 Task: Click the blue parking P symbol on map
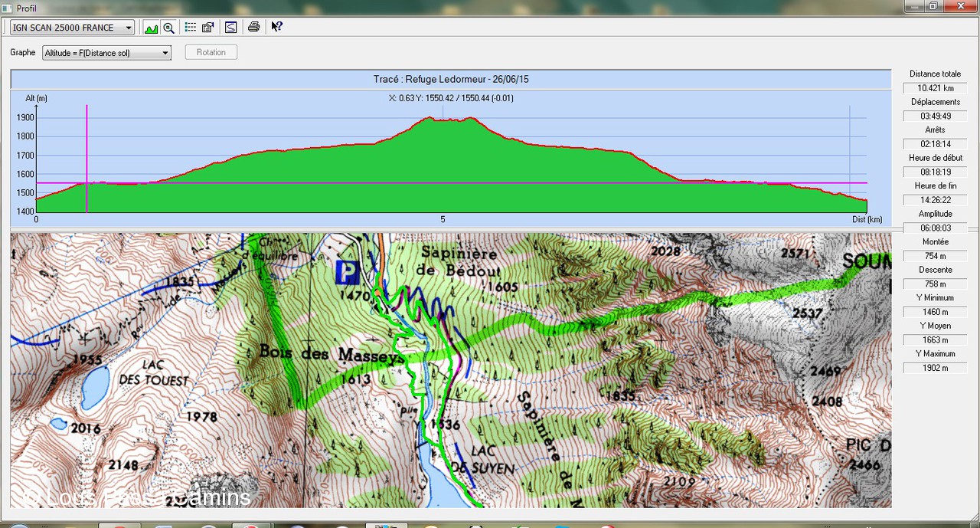tap(347, 271)
